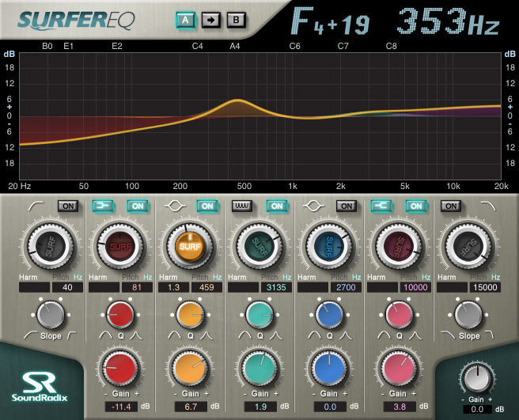Image resolution: width=519 pixels, height=420 pixels.
Task: Click the high-pass Slope knob
Action: coord(51,315)
